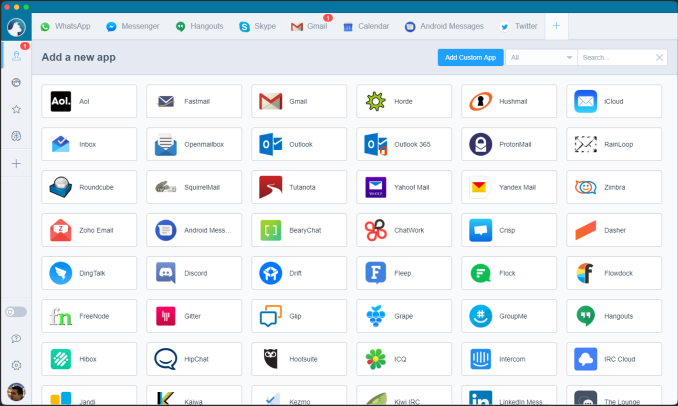678x406 pixels.
Task: Add the Grape app
Action: point(404,316)
